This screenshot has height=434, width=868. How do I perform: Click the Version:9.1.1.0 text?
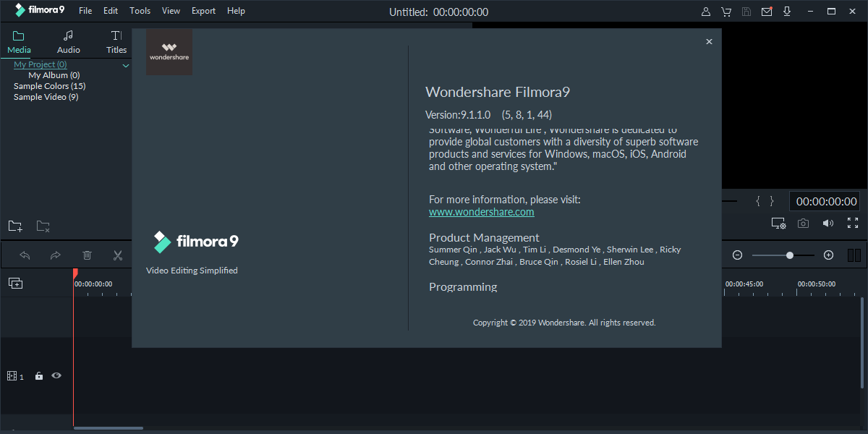[x=458, y=114]
